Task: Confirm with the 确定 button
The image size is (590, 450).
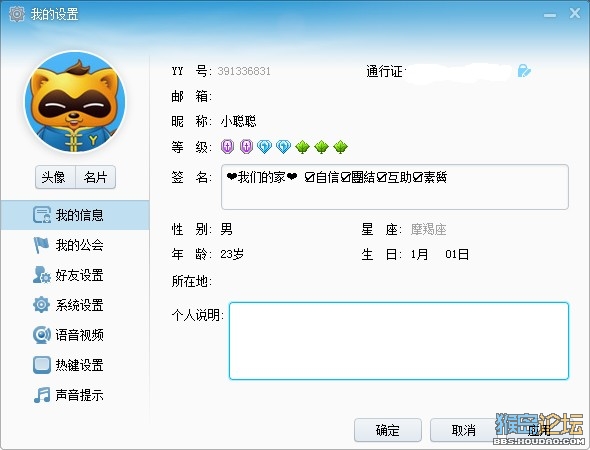Action: tap(388, 430)
